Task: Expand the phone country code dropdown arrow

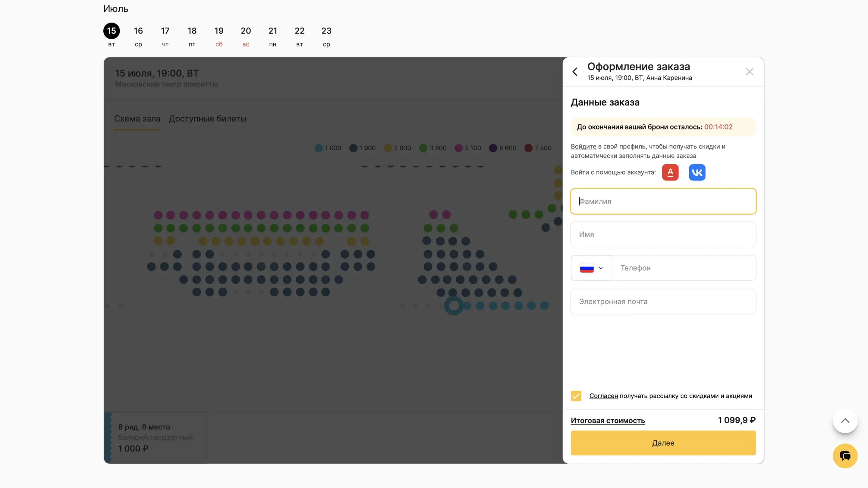Action: [x=601, y=268]
